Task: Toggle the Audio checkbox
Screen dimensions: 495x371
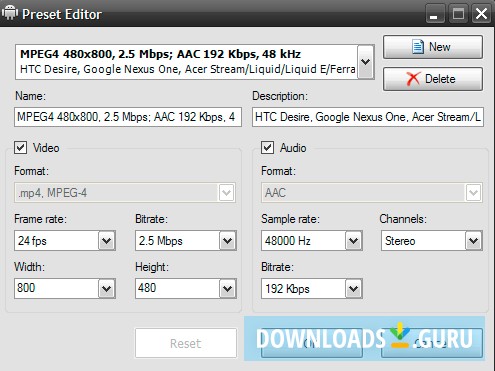Action: click(268, 147)
